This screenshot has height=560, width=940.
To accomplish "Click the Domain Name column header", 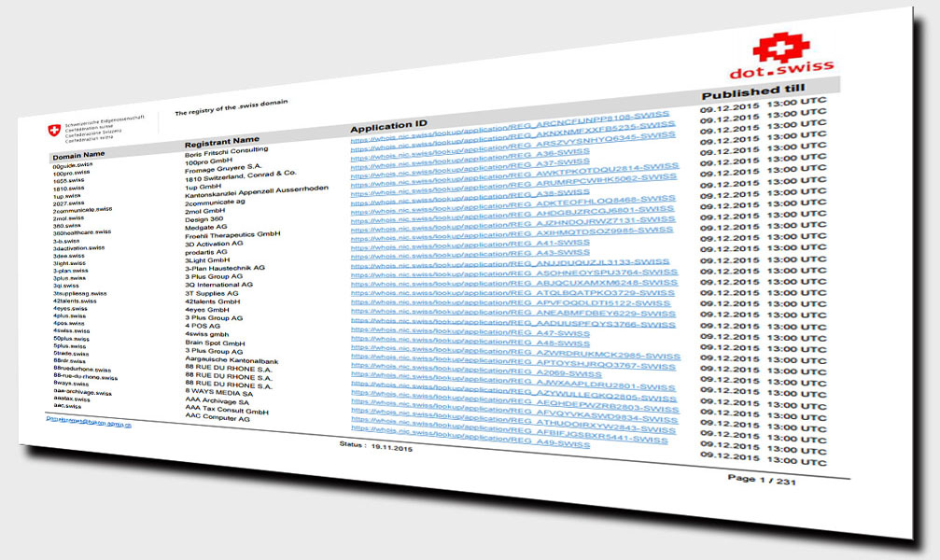I will pos(78,154).
